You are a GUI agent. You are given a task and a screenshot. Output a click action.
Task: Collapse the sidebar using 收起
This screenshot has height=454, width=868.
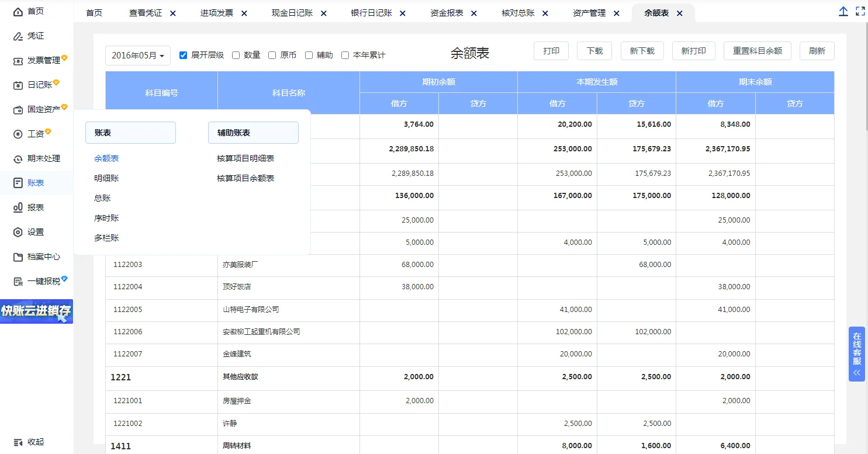pos(27,443)
